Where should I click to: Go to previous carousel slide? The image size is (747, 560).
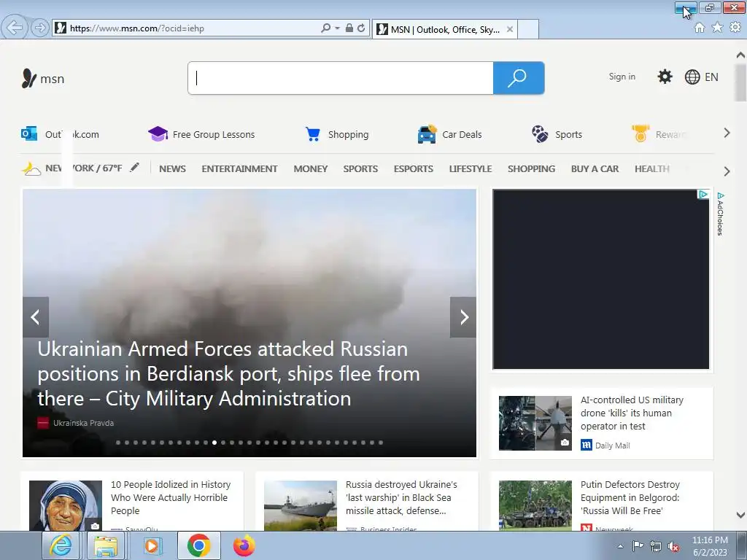(36, 317)
